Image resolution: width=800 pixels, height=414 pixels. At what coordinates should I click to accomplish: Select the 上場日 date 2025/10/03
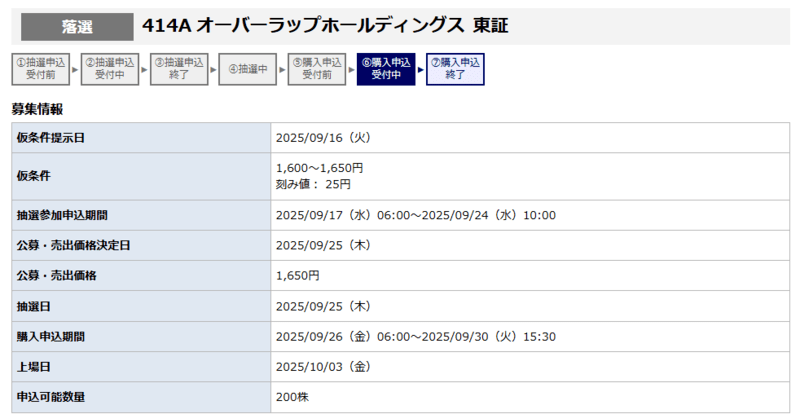pyautogui.click(x=322, y=366)
